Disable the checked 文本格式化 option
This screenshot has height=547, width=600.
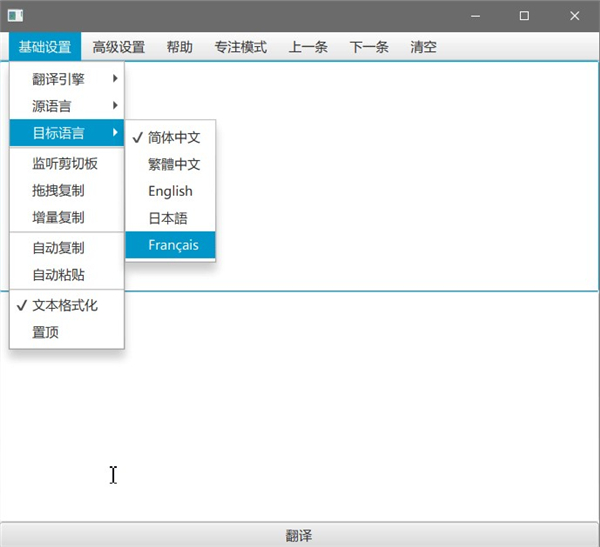point(65,306)
